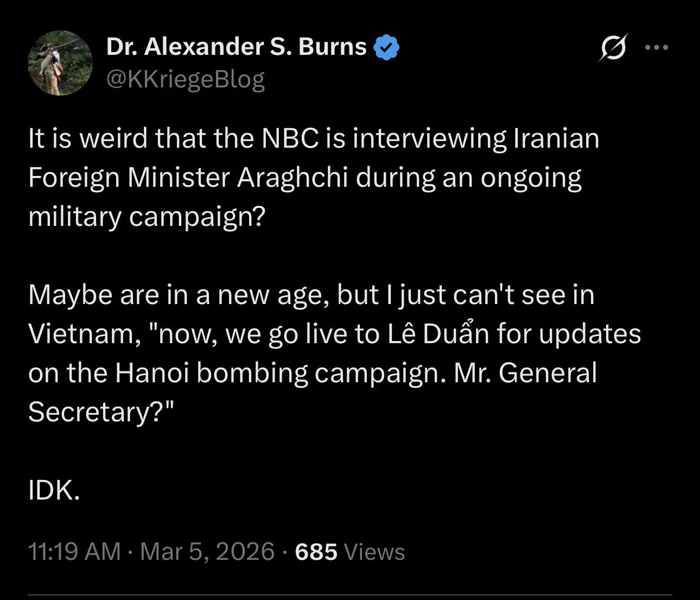
Task: Click the @KKriegeBlog handle
Action: pos(186,79)
